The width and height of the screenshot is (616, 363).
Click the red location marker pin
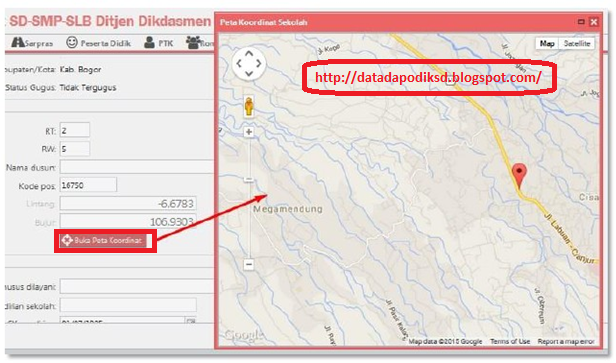519,176
